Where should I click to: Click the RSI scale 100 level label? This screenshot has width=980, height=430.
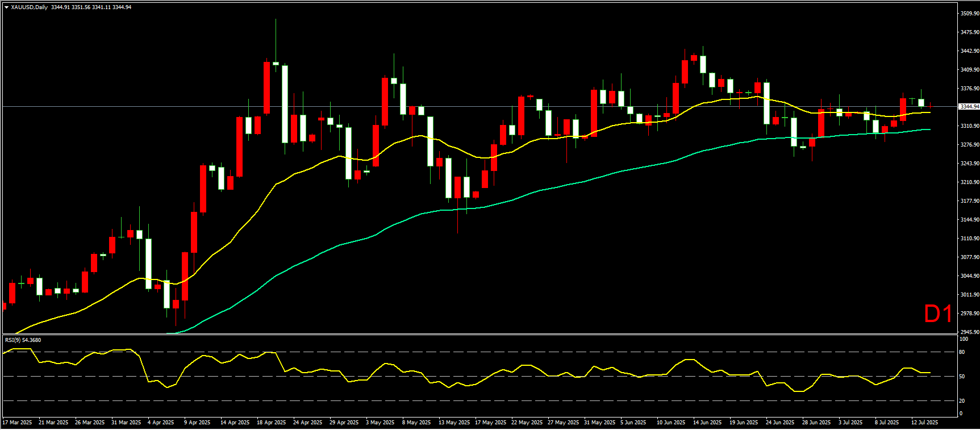(x=964, y=339)
